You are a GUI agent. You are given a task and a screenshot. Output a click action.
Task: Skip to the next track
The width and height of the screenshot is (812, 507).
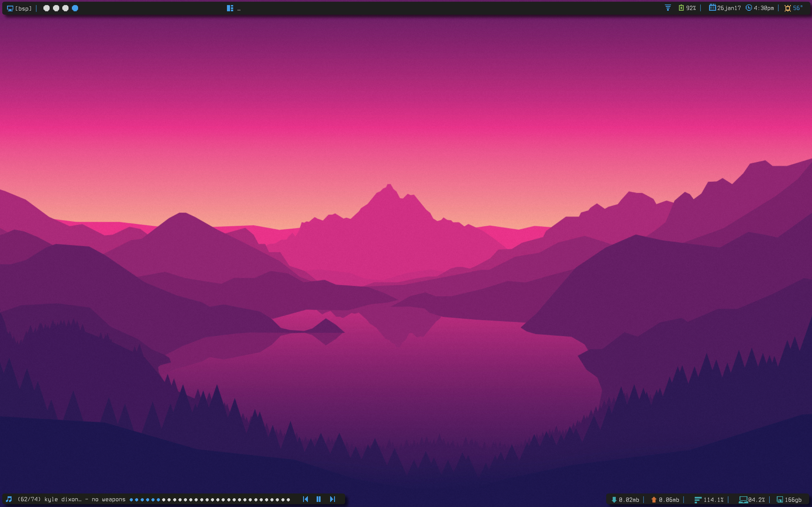click(332, 499)
